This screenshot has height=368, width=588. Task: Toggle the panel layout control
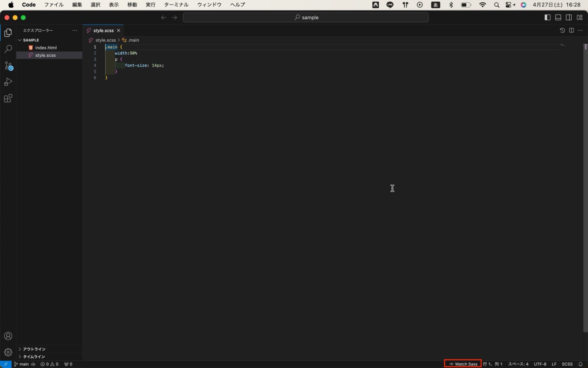click(558, 17)
